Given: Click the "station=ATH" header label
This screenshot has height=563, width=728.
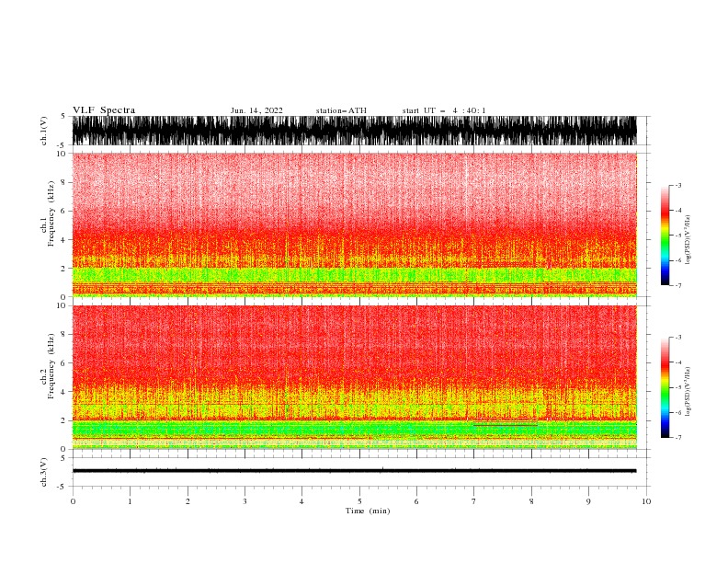Looking at the screenshot, I should (341, 110).
